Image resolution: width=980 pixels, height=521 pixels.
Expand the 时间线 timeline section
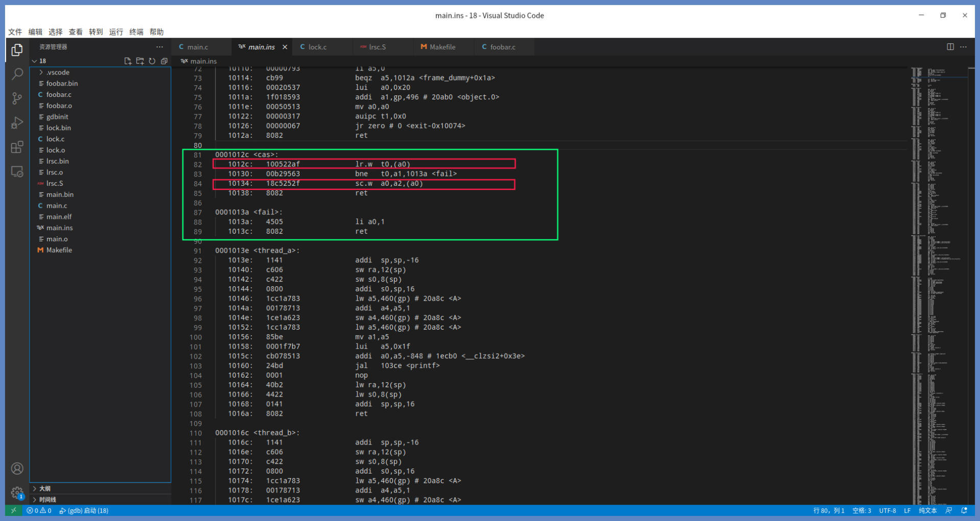click(47, 500)
